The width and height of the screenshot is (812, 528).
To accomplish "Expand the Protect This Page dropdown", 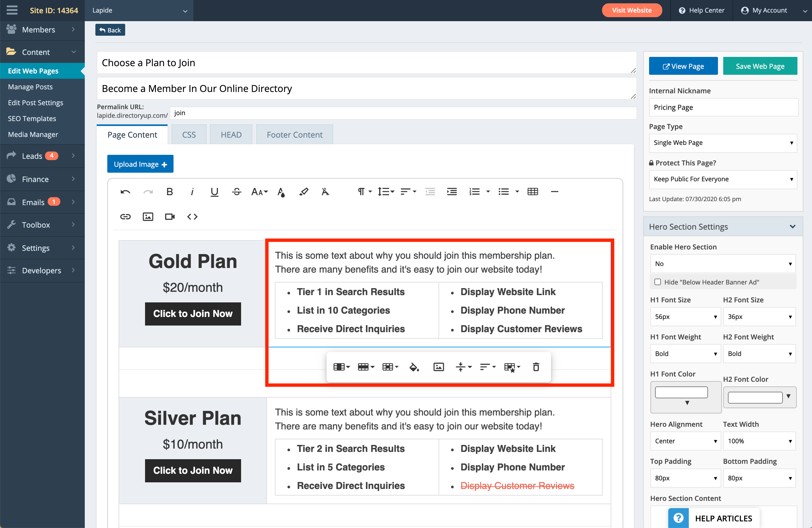I will click(722, 179).
